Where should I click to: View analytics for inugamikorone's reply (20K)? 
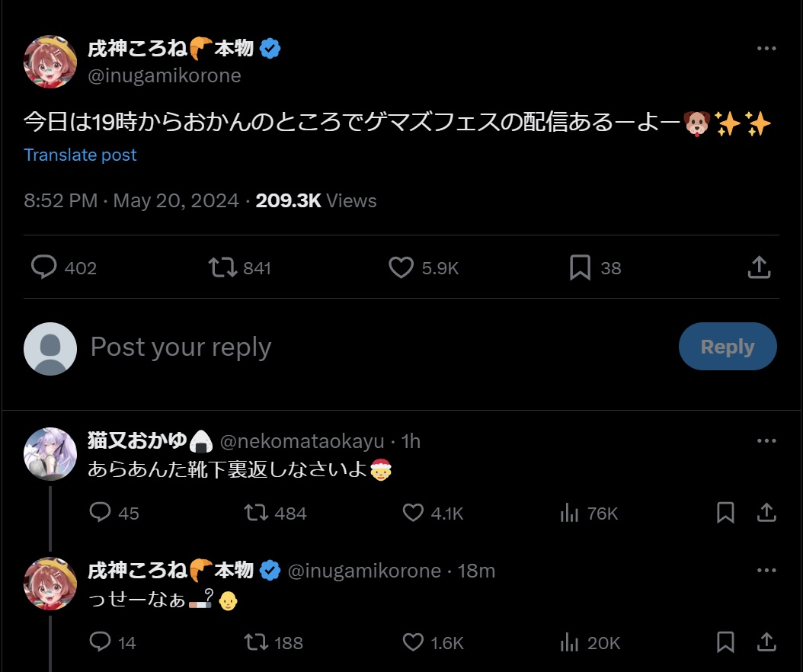point(569,642)
